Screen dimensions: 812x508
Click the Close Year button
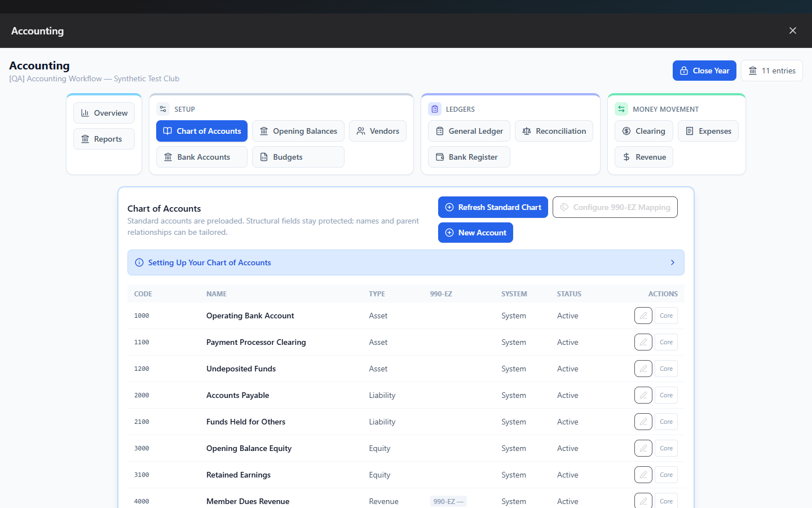click(704, 71)
